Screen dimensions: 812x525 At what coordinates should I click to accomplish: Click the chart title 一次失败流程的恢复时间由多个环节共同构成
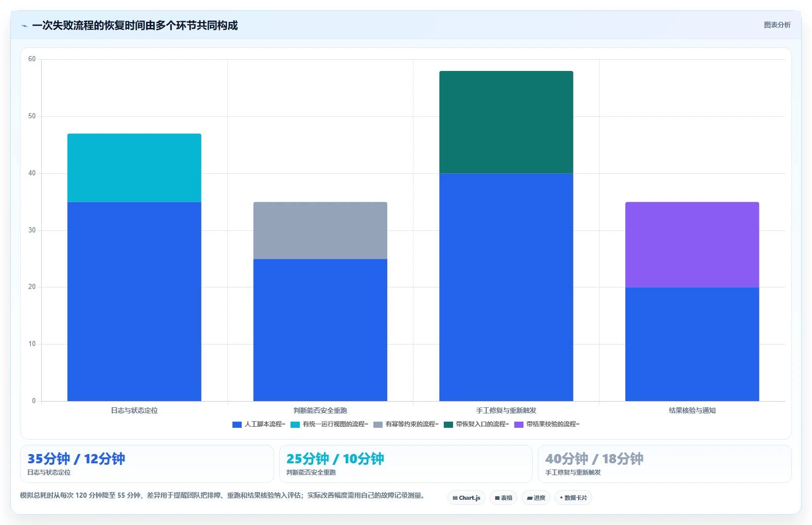[x=135, y=25]
